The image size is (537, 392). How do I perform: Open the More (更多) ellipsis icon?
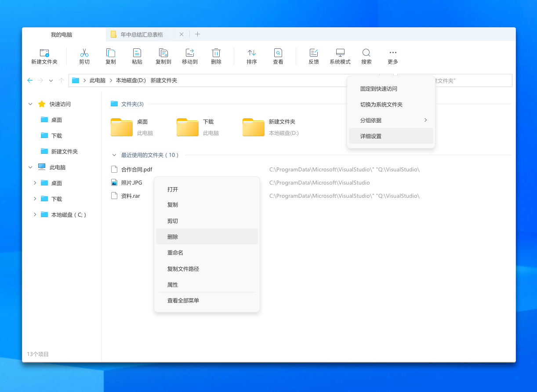(x=393, y=53)
